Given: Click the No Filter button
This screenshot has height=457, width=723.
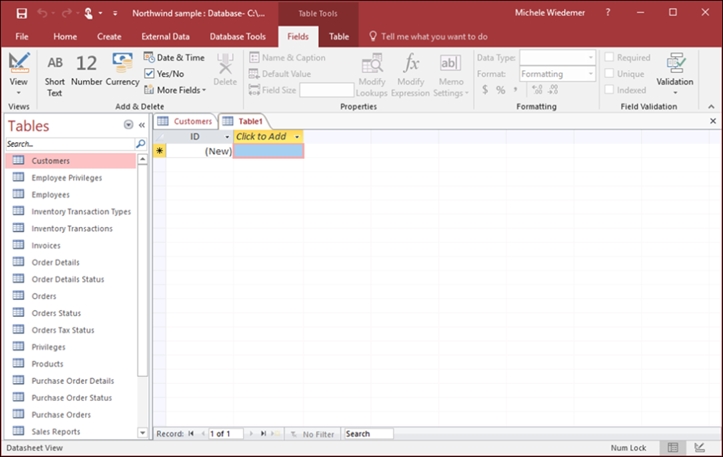Looking at the screenshot, I should (312, 434).
